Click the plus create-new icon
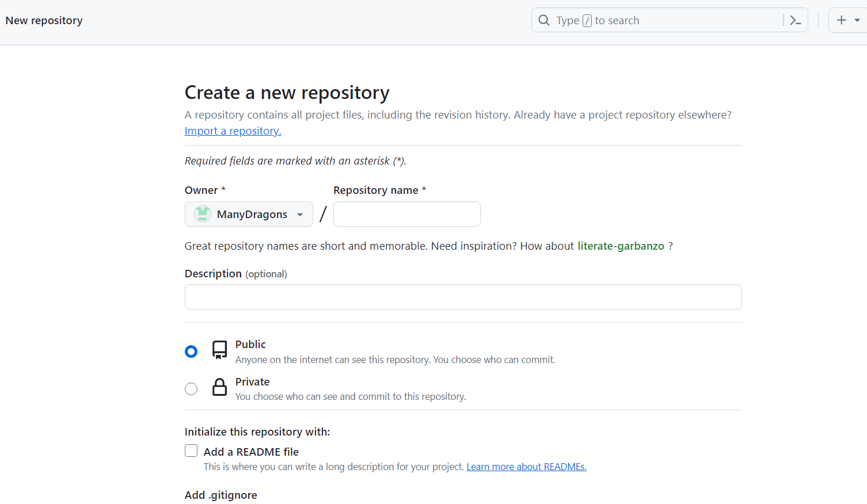This screenshot has height=504, width=867. click(x=842, y=20)
